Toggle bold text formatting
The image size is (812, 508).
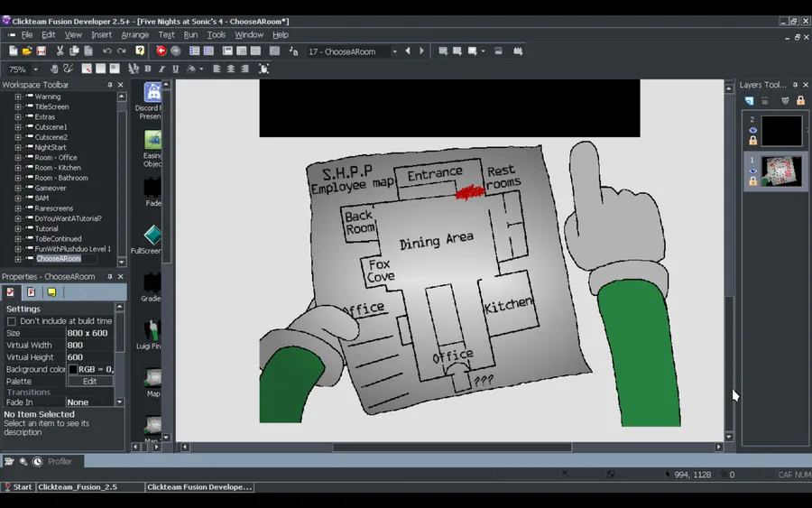point(148,69)
